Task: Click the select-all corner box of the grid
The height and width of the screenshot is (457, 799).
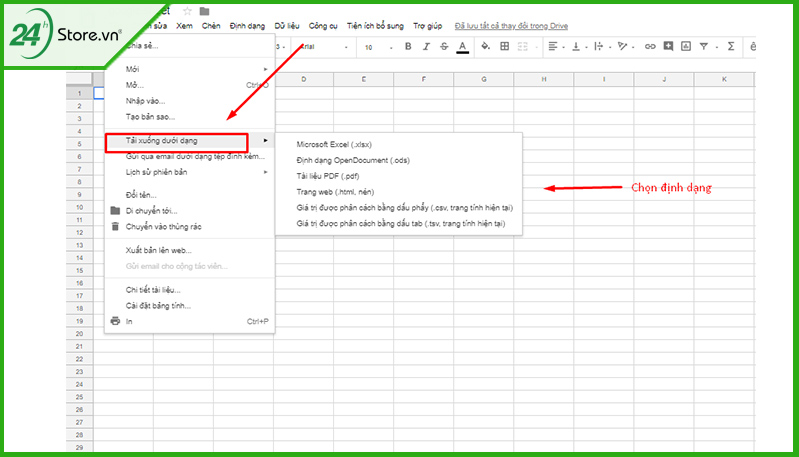Action: 79,79
